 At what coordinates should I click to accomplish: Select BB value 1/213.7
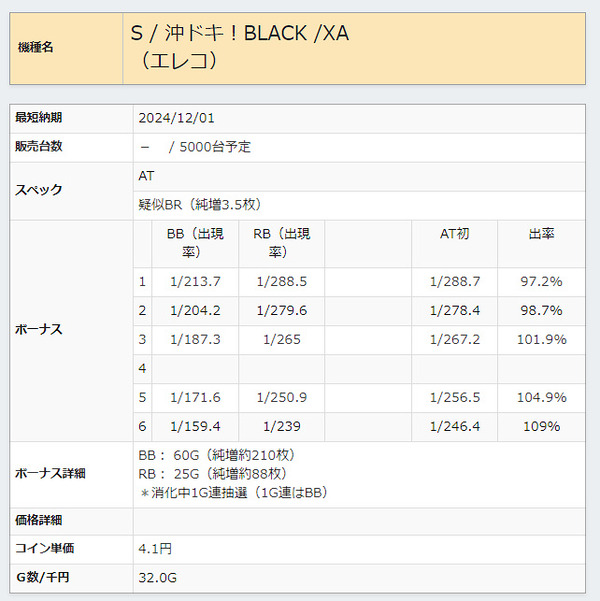point(195,282)
